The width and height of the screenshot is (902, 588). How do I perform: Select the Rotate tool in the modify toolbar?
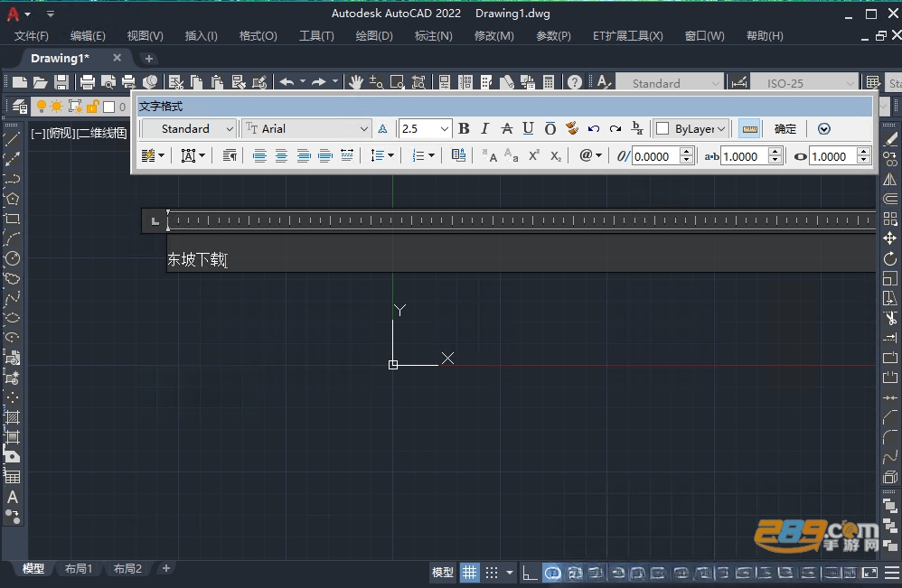(890, 258)
